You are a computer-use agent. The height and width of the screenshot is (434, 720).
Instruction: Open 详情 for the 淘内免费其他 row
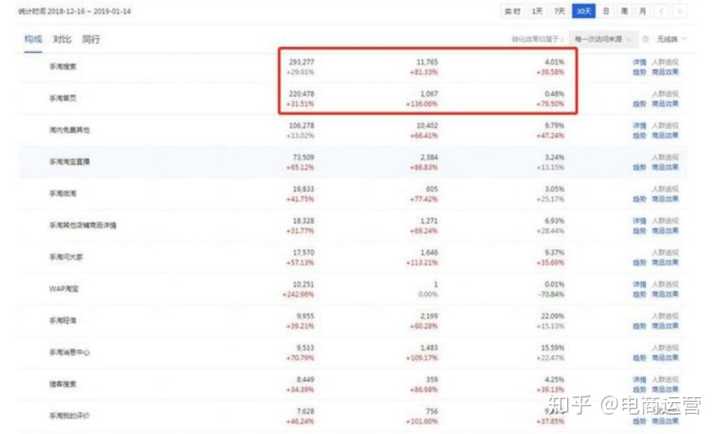coord(640,125)
